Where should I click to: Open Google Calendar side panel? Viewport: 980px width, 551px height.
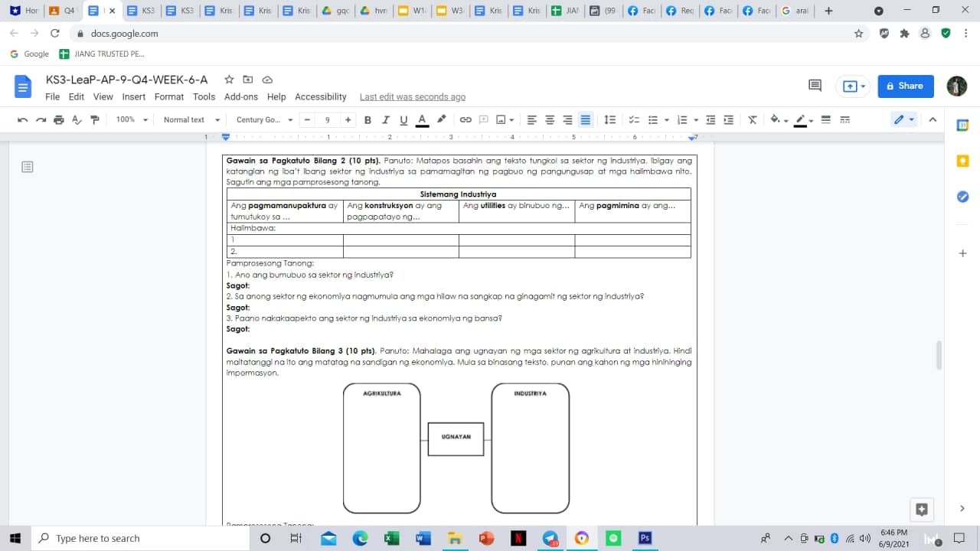[x=963, y=126]
